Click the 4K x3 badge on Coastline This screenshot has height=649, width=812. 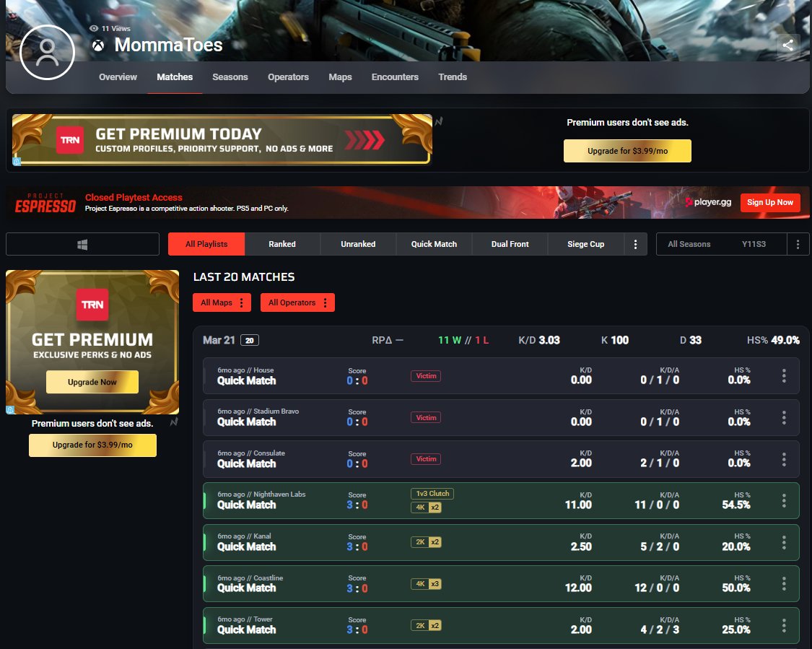pos(426,584)
